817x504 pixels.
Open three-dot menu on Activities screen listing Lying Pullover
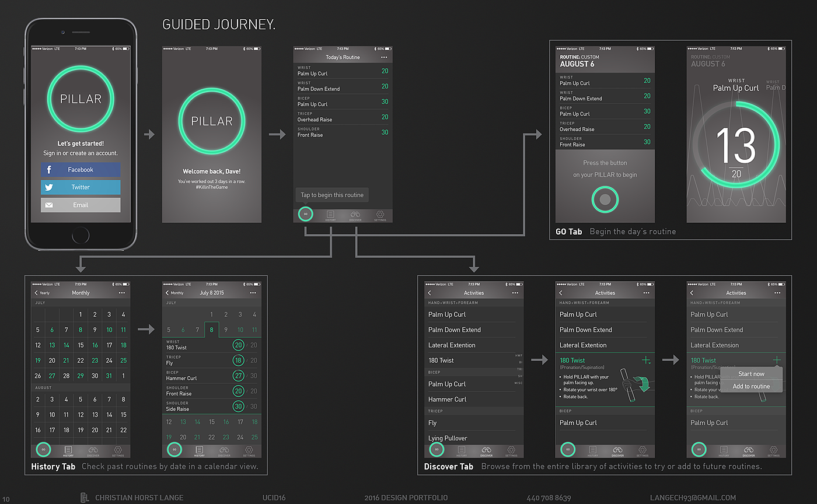point(515,293)
